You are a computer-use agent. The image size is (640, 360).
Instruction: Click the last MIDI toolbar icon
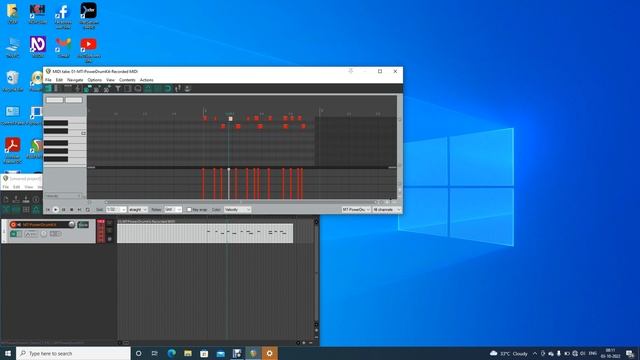187,89
